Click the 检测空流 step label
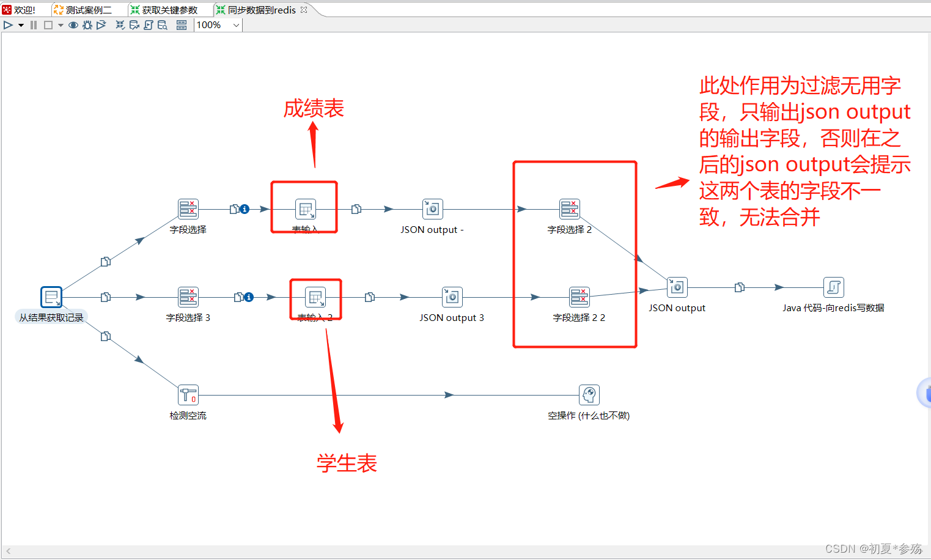This screenshot has width=931, height=560. click(x=188, y=416)
